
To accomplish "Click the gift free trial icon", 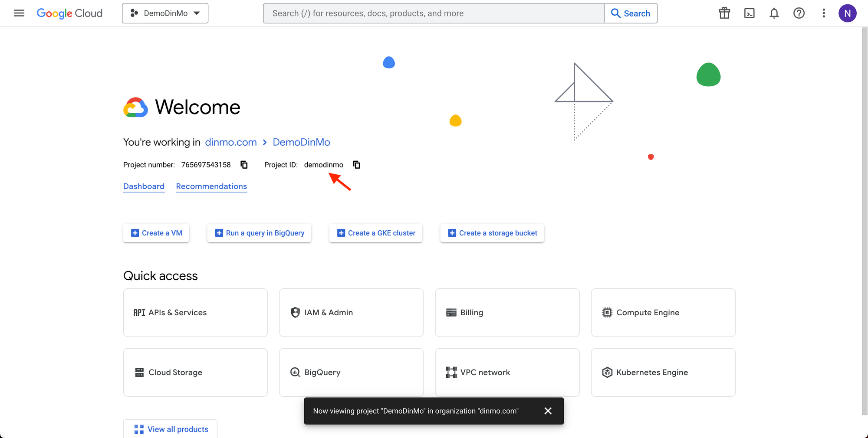I will [724, 13].
